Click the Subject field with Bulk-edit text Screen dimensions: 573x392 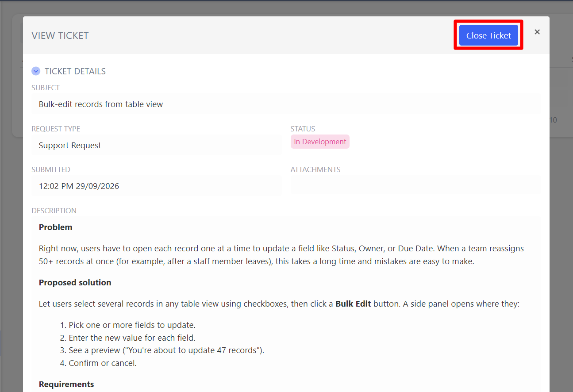pyautogui.click(x=286, y=104)
